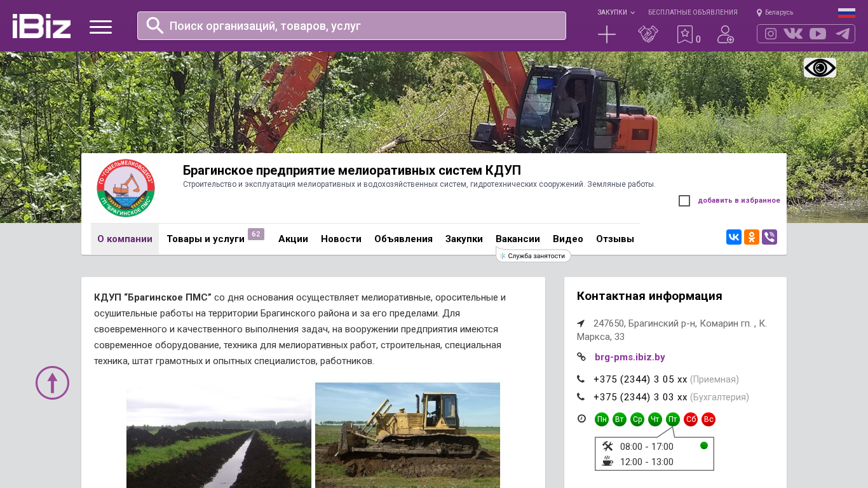Open the Объявления tab
The height and width of the screenshot is (488, 868).
pos(403,239)
